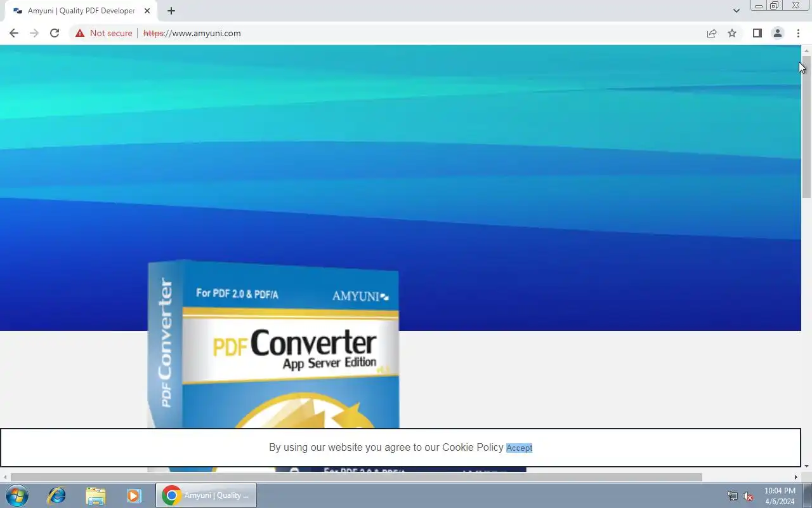Open Windows Media Player from the taskbar

133,495
